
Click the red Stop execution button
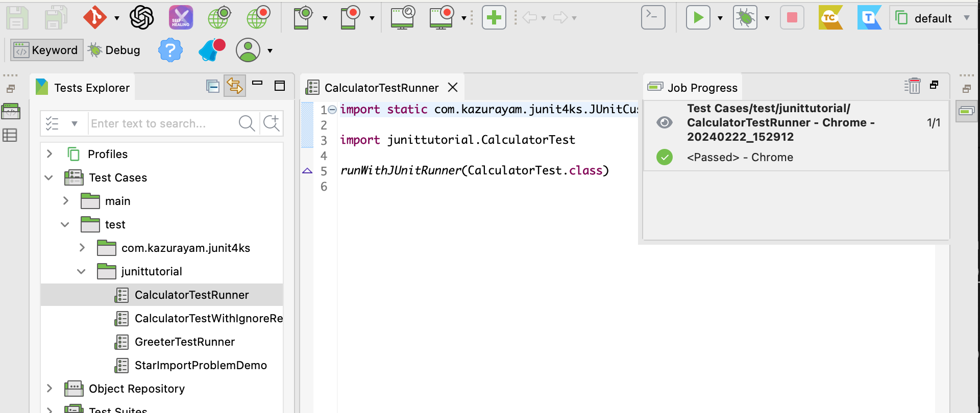[x=792, y=18]
